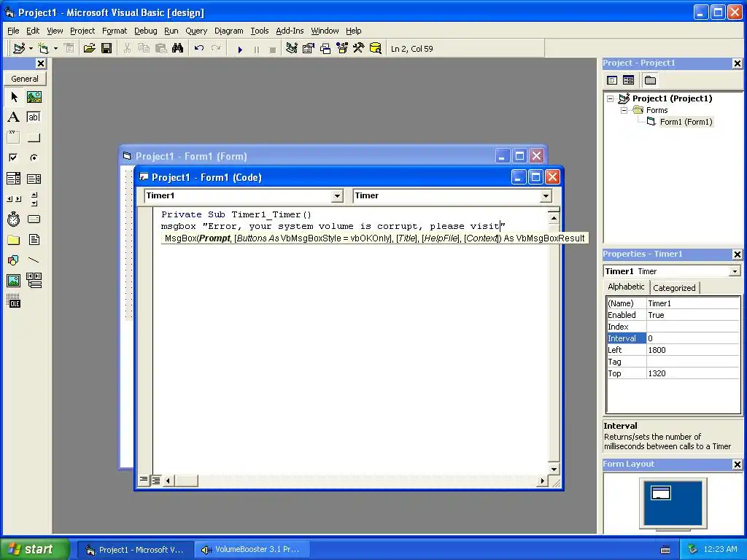
Task: Open the Debug menu
Action: tap(145, 31)
